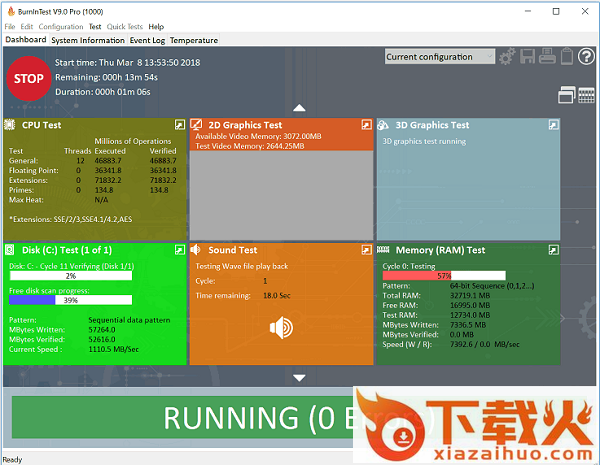Click the red STOP button

point(30,77)
